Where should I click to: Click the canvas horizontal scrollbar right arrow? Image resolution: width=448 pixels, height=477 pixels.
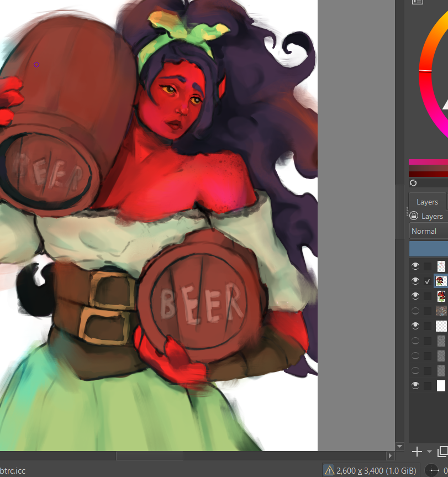coord(390,455)
